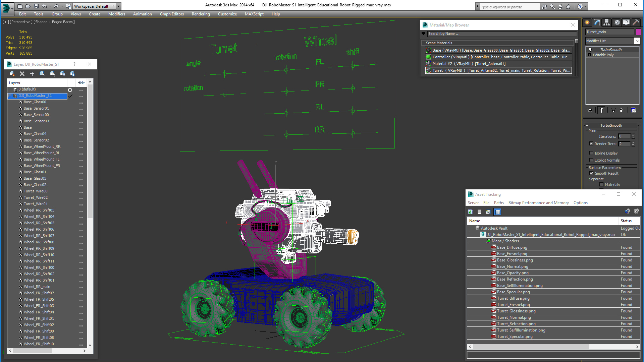Enable Separate by Materials checkbox
Screen dimensions: 644x362
point(601,185)
